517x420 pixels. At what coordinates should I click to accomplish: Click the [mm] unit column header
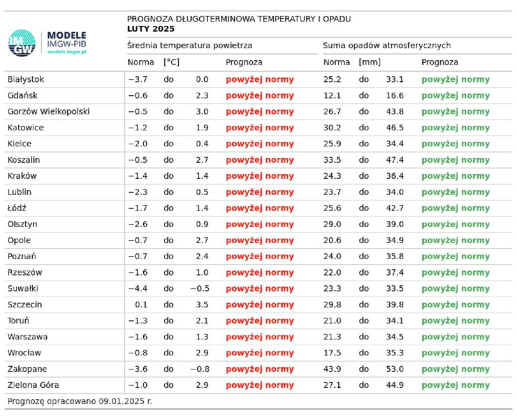369,62
